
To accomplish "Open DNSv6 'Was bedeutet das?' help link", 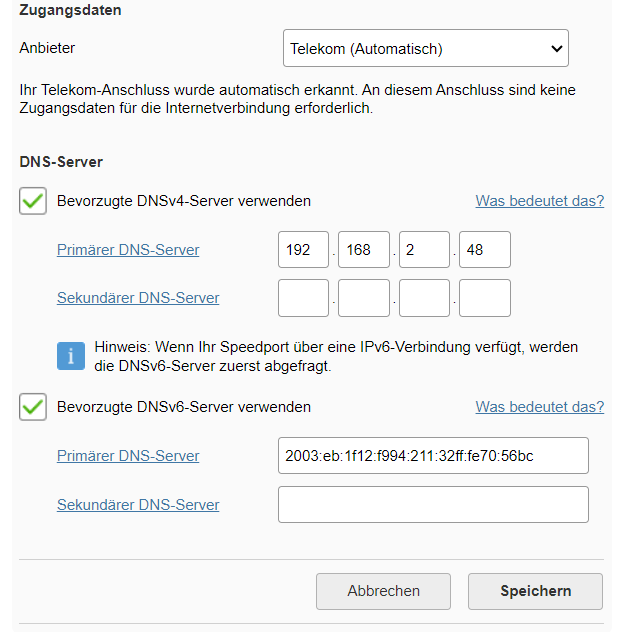I will (x=539, y=407).
